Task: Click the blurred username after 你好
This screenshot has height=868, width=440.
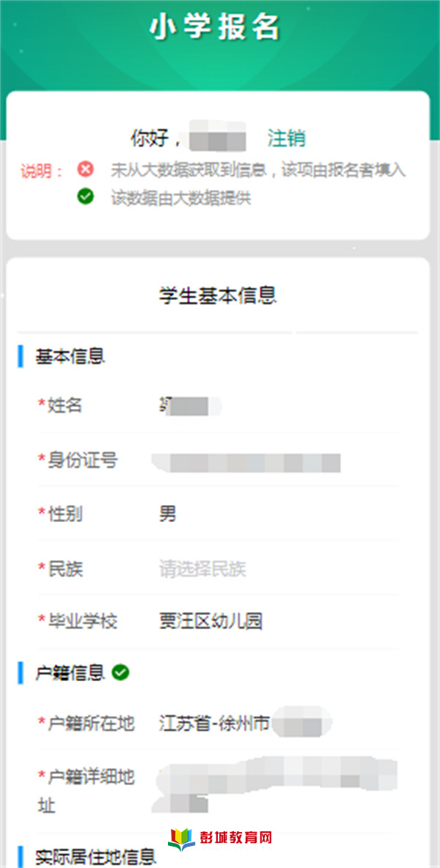Action: click(x=217, y=137)
